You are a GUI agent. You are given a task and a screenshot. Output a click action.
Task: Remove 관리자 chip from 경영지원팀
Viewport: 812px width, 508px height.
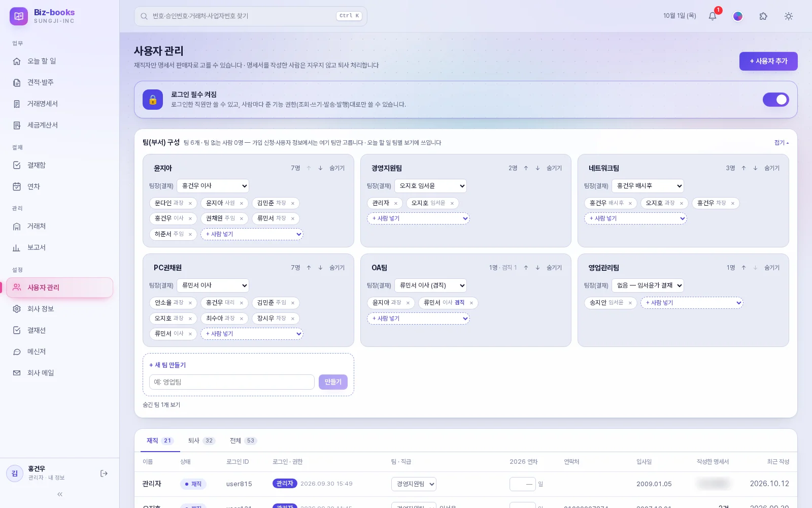(396, 203)
